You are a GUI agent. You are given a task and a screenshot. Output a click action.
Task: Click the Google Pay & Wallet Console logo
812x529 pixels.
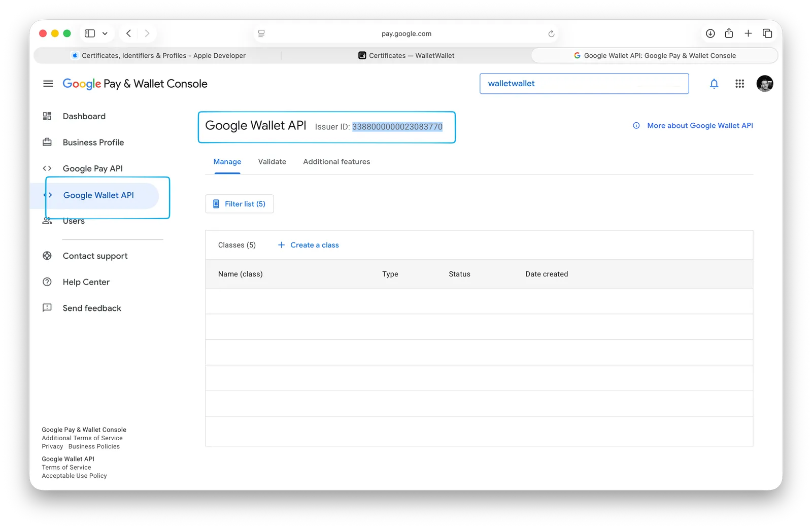[x=135, y=84]
